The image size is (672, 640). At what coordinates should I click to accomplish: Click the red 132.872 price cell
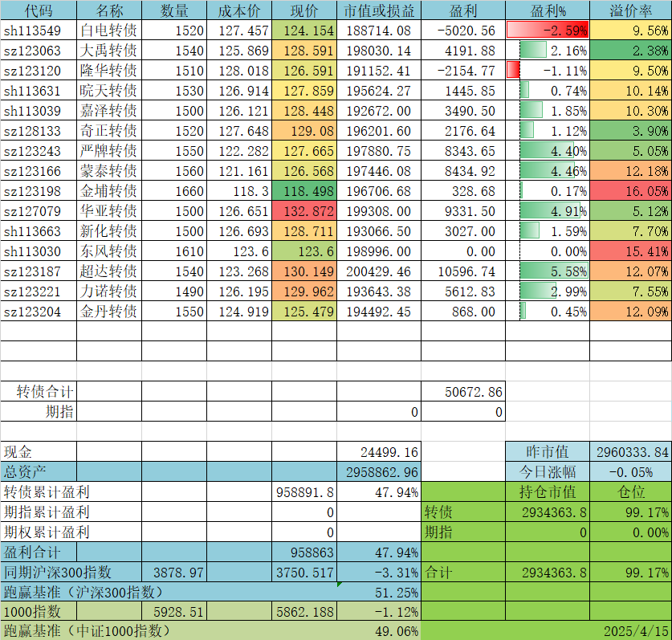[x=304, y=211]
